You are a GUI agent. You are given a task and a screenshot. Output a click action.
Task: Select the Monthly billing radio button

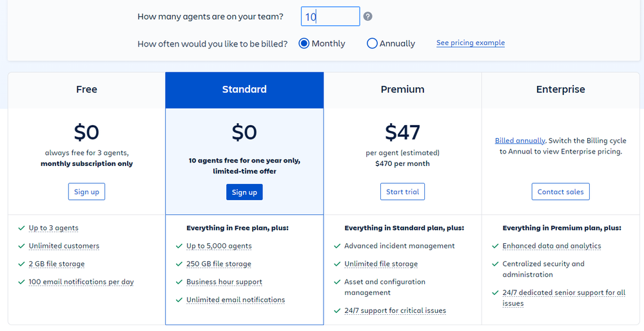coord(304,44)
